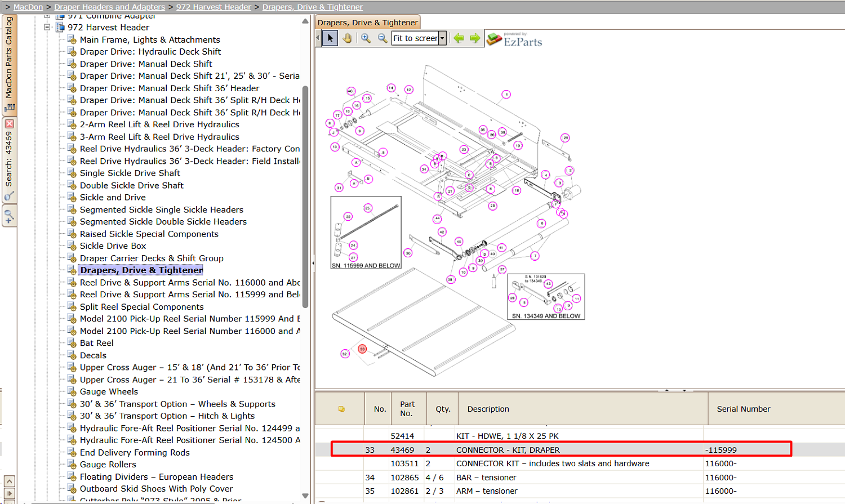Open the MacDon breadcrumb link
The height and width of the screenshot is (504, 845).
click(x=28, y=7)
